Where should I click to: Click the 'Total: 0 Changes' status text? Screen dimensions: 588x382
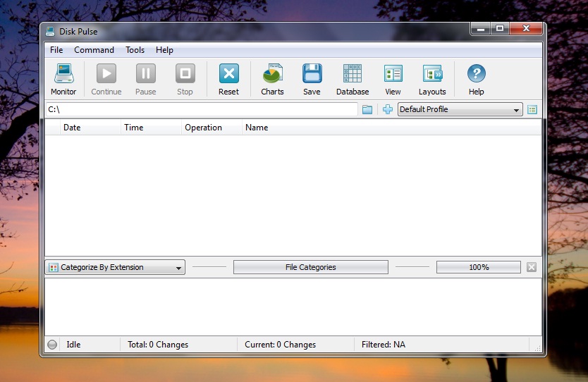tap(158, 345)
